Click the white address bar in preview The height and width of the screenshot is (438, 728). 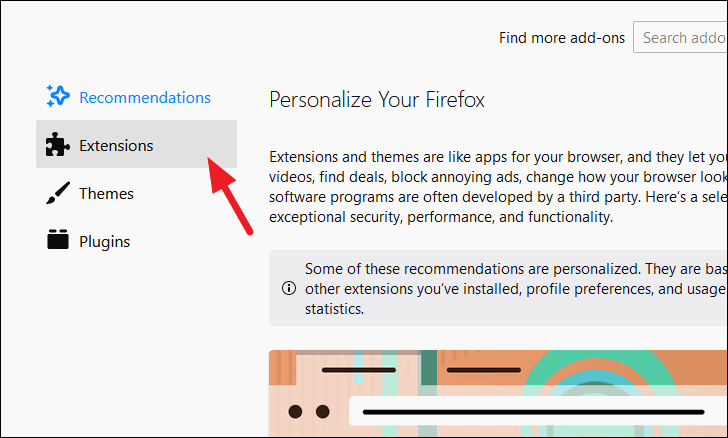pos(539,411)
